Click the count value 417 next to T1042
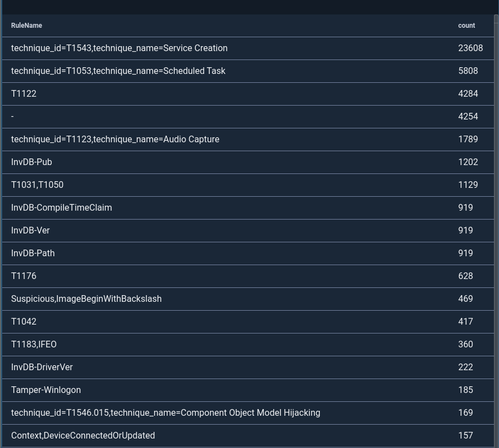Viewport: 499px width, 448px height. [466, 321]
